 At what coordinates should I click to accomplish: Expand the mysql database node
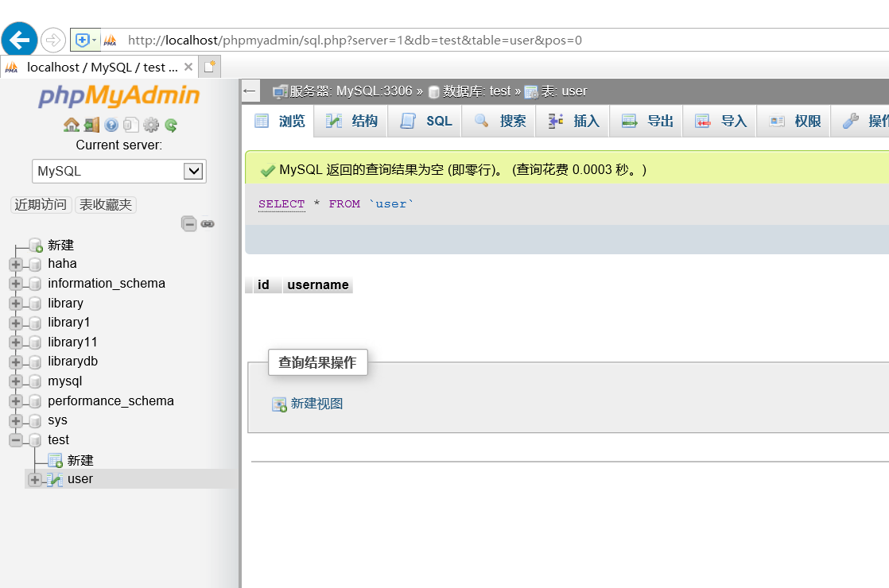click(x=17, y=381)
